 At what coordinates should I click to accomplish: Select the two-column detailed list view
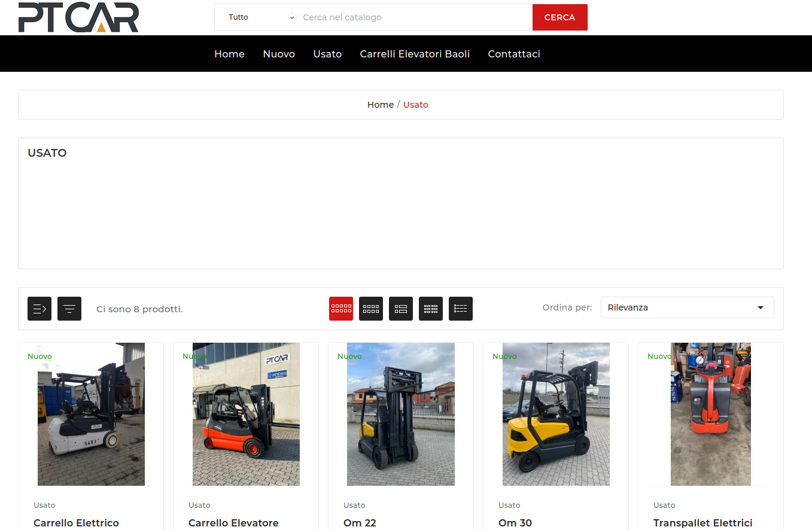(x=431, y=309)
